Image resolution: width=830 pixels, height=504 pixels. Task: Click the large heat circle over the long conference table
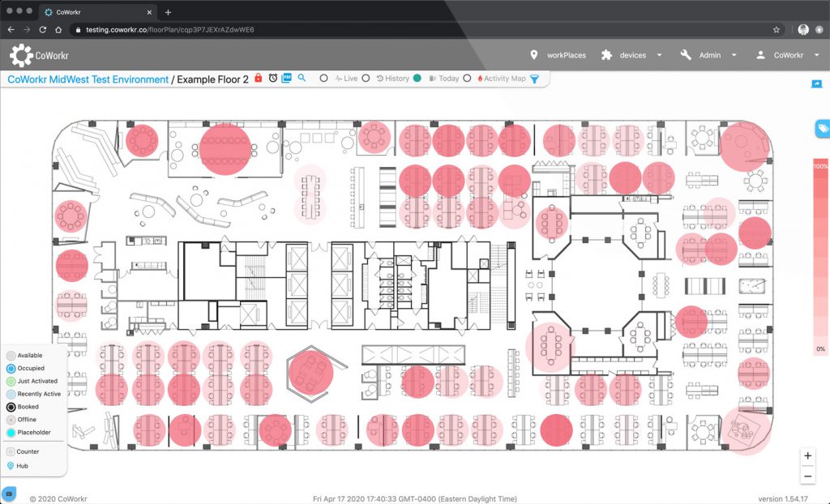click(225, 150)
